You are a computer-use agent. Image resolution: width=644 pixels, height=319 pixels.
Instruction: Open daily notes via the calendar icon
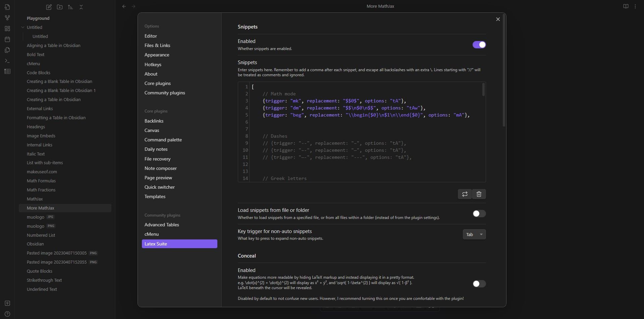click(x=7, y=39)
